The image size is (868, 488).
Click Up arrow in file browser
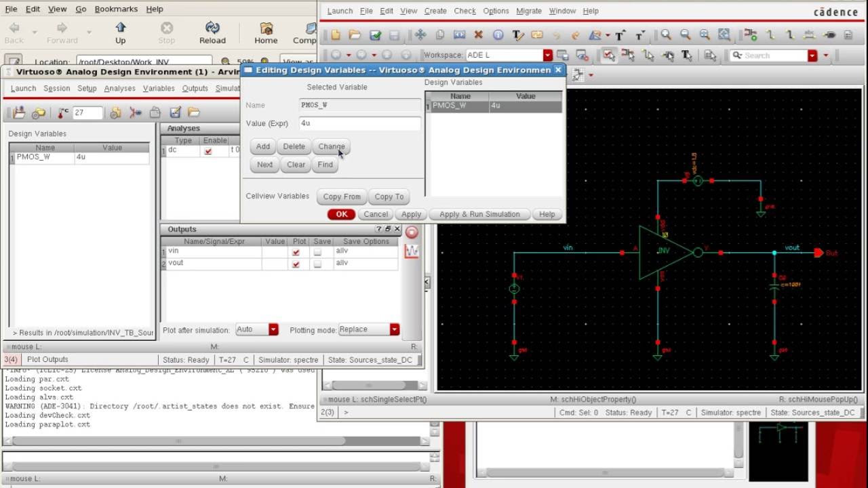[120, 33]
